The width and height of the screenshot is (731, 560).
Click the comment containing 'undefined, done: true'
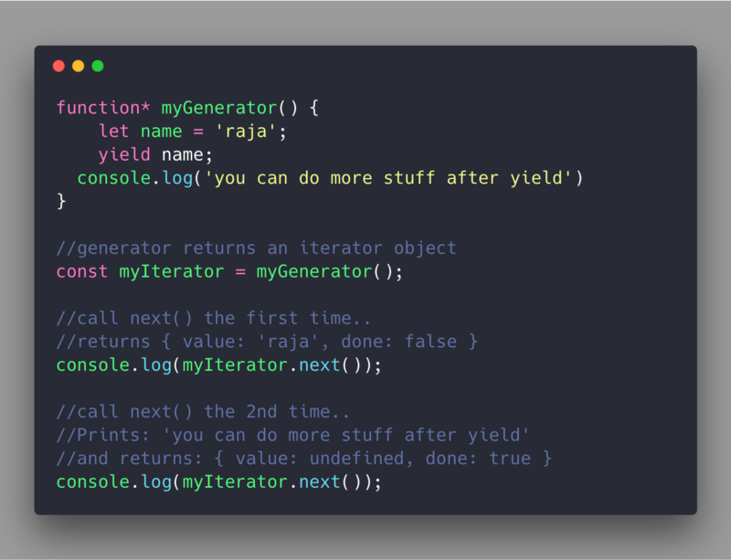304,459
